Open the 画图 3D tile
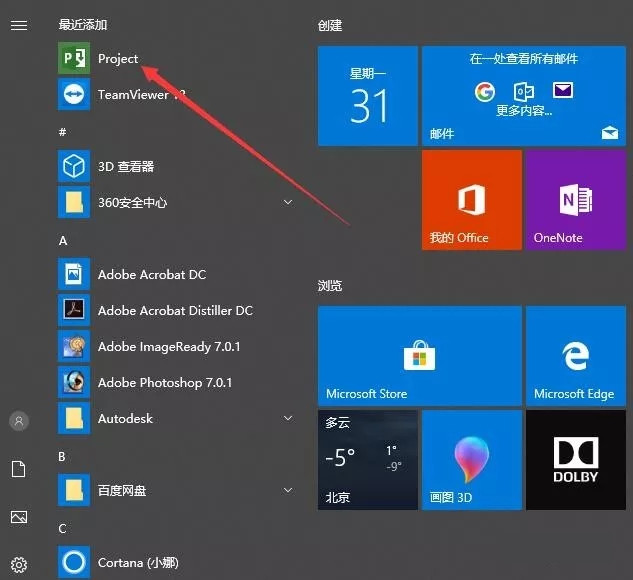 [x=472, y=460]
